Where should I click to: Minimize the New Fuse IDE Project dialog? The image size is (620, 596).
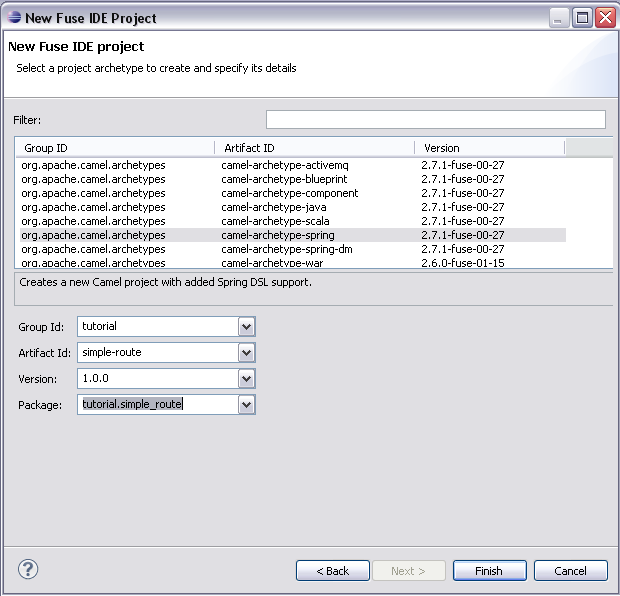tap(559, 18)
